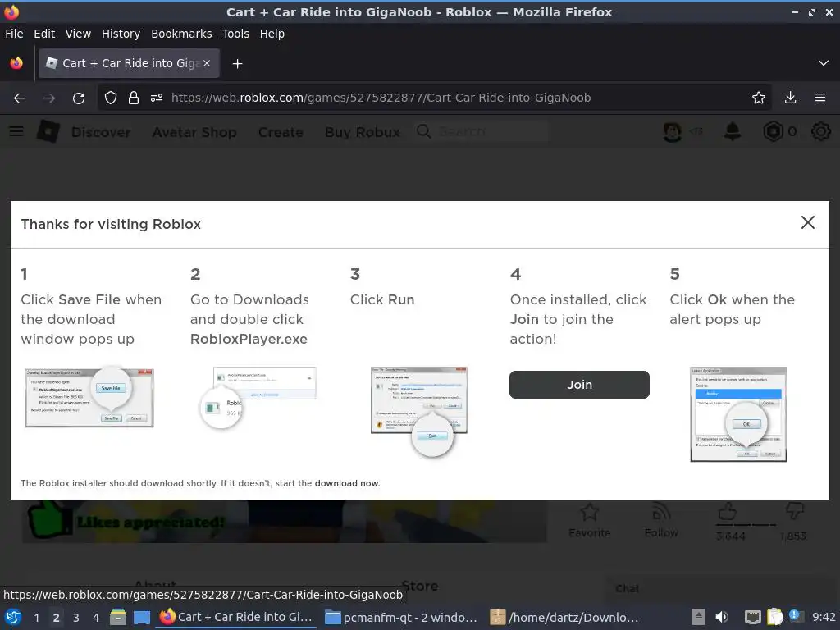Screen dimensions: 840x630
Task: Open Firefox View pinned icon
Action: (x=16, y=63)
